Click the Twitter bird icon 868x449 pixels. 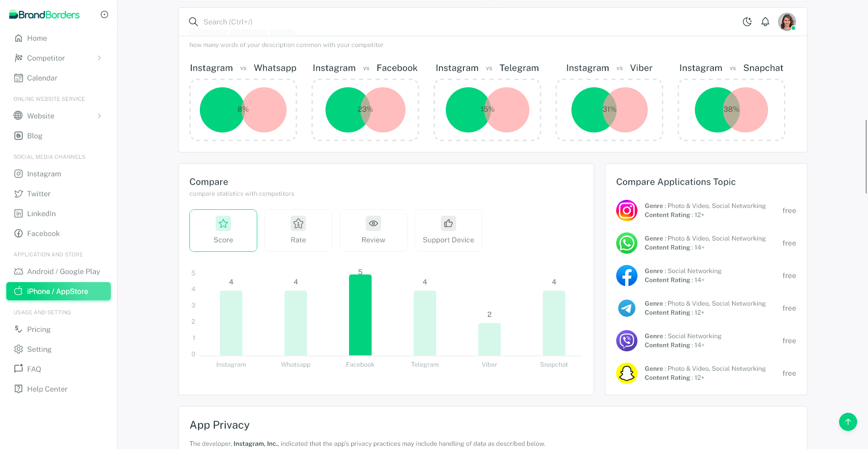(19, 194)
